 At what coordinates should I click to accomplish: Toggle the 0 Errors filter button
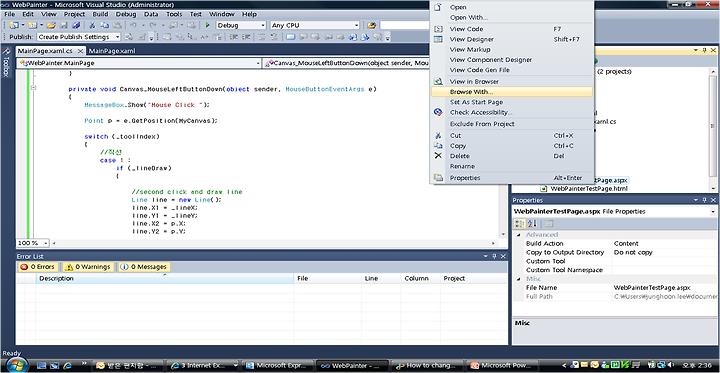point(38,266)
